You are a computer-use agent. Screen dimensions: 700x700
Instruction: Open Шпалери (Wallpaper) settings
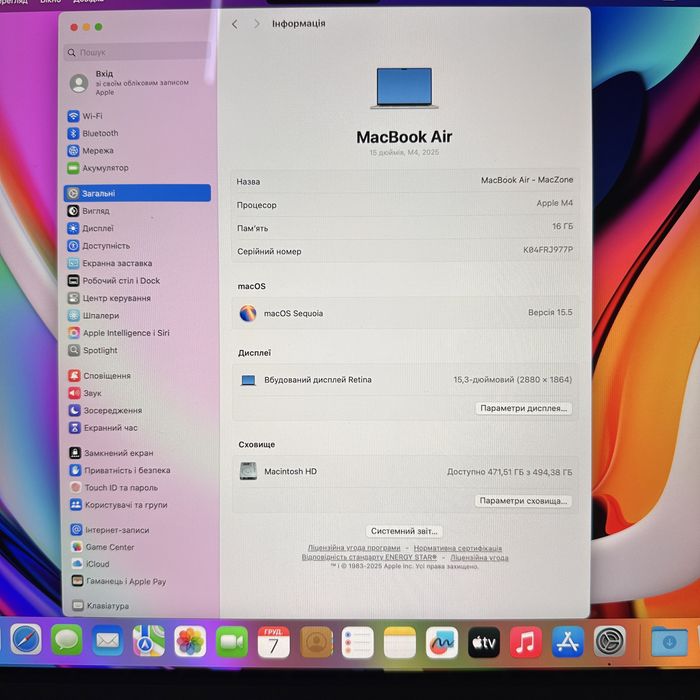94,316
